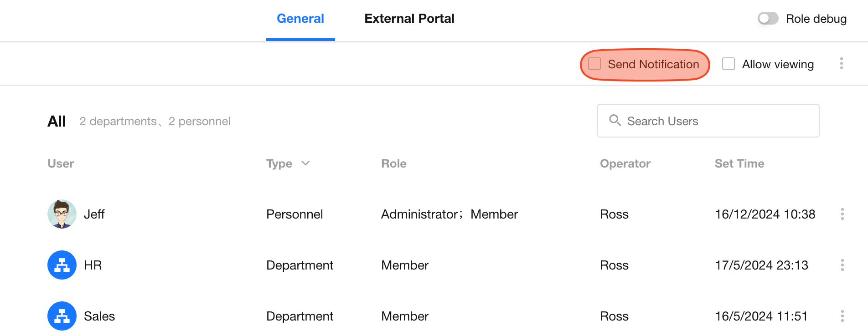Enable the Role debug switch
Image resolution: width=868 pixels, height=336 pixels.
coord(768,19)
